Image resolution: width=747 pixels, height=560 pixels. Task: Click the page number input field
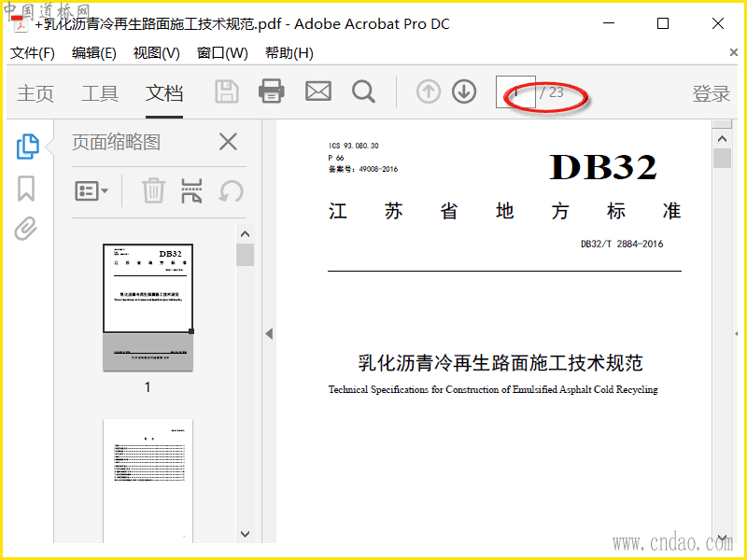[x=515, y=91]
